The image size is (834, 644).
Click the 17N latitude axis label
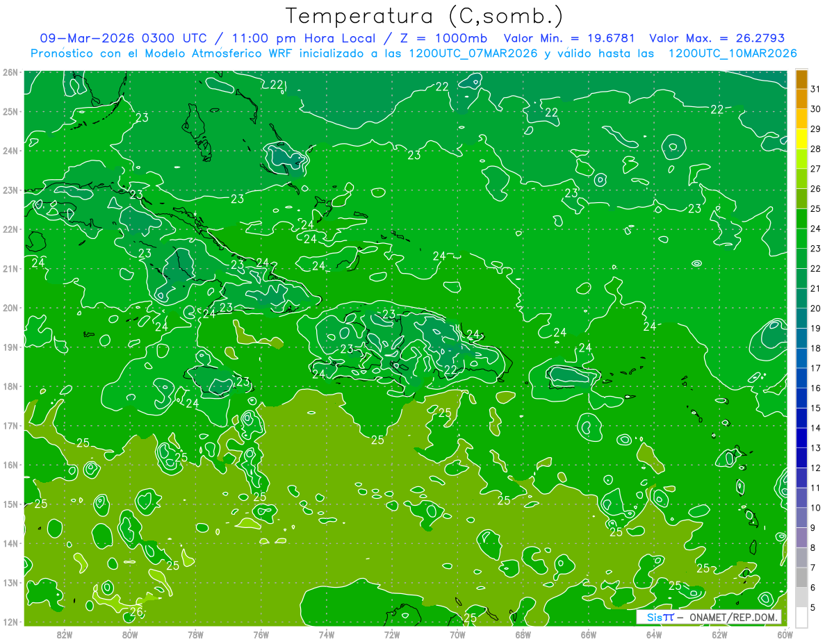click(10, 425)
